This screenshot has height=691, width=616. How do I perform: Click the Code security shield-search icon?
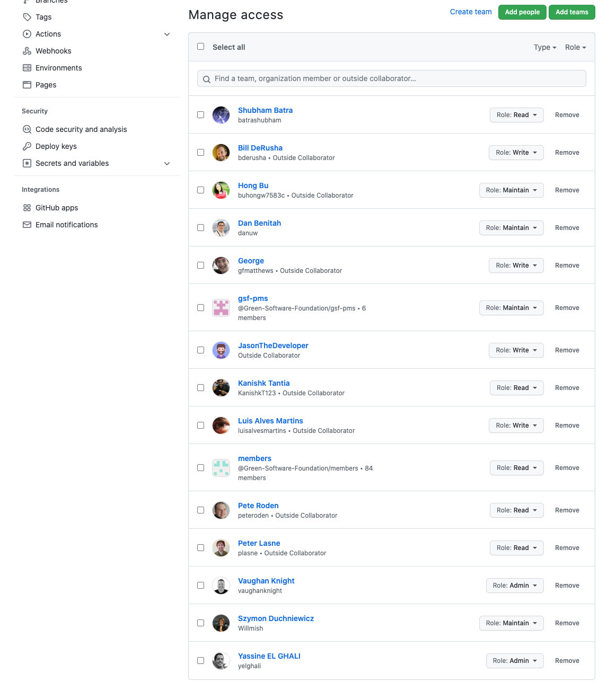pyautogui.click(x=27, y=129)
